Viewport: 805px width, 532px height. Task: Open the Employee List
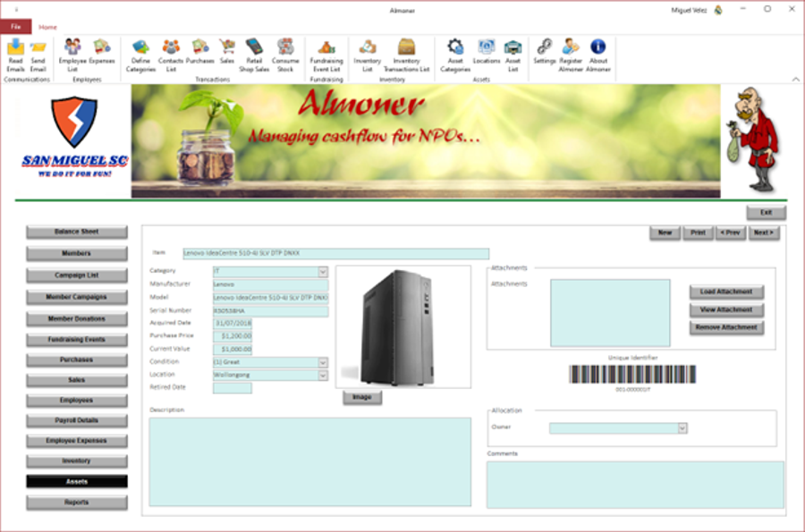tap(72, 55)
